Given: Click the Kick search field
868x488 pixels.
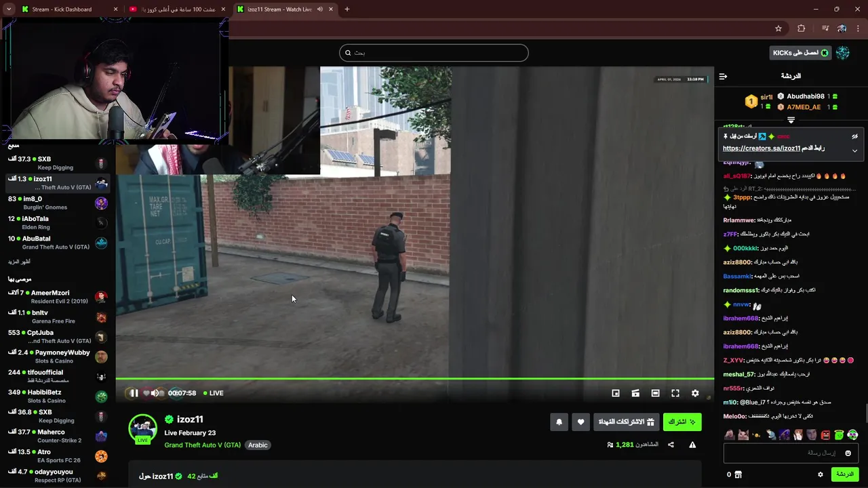Looking at the screenshot, I should pos(434,53).
